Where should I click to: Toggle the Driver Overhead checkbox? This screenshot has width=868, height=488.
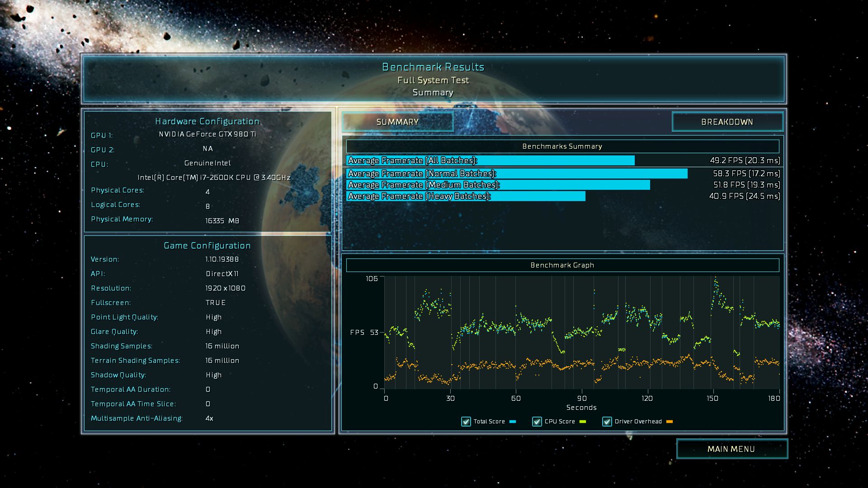pos(607,422)
